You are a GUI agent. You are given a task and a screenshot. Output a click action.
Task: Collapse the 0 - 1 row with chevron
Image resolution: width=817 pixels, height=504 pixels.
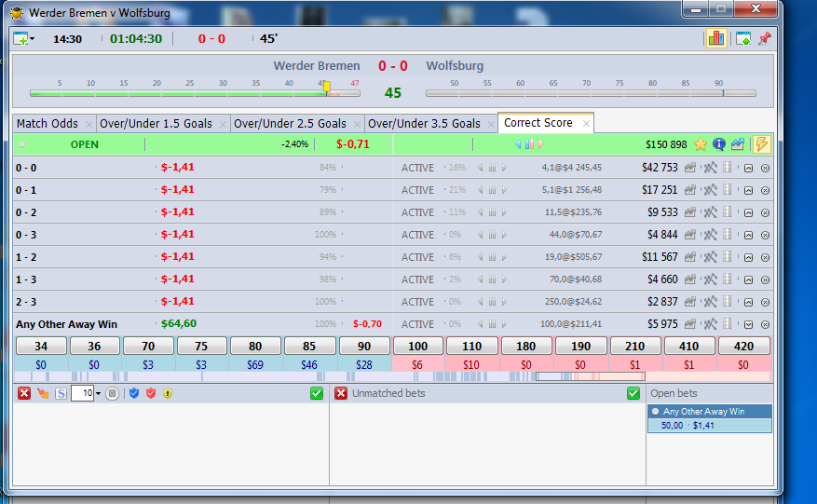tap(748, 191)
